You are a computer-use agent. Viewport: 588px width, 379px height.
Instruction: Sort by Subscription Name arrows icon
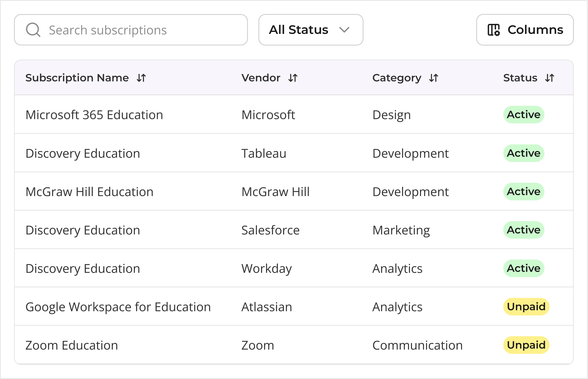141,78
